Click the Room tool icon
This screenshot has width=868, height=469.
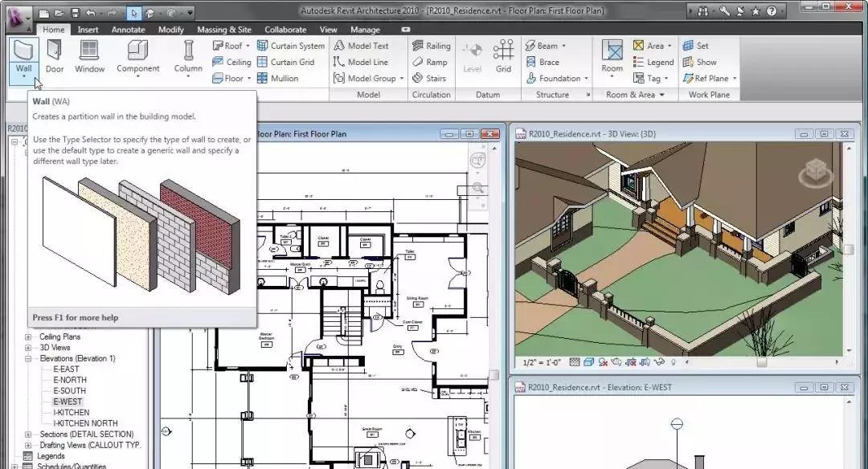tap(612, 55)
